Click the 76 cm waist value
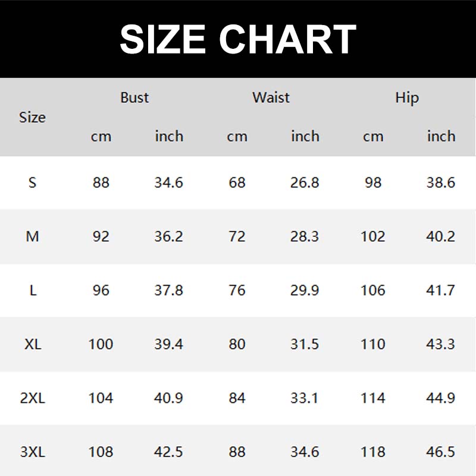This screenshot has width=476, height=476. 237,290
